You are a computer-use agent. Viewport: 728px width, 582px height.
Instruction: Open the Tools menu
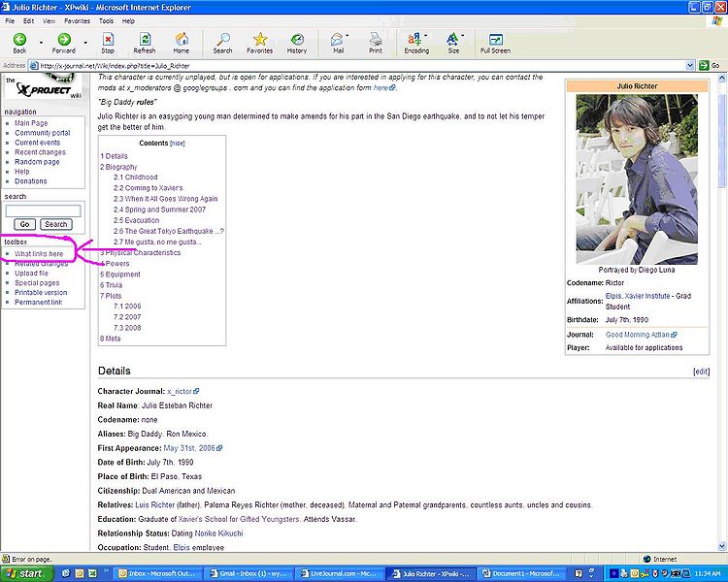pyautogui.click(x=106, y=21)
